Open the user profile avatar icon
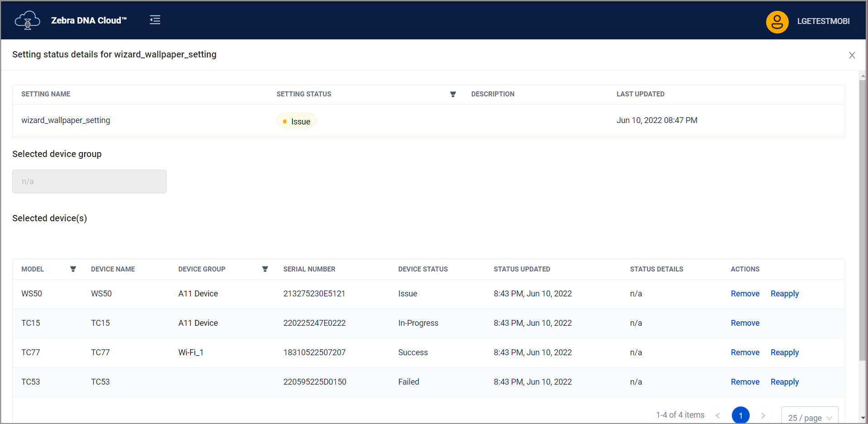The image size is (868, 424). pyautogui.click(x=777, y=22)
